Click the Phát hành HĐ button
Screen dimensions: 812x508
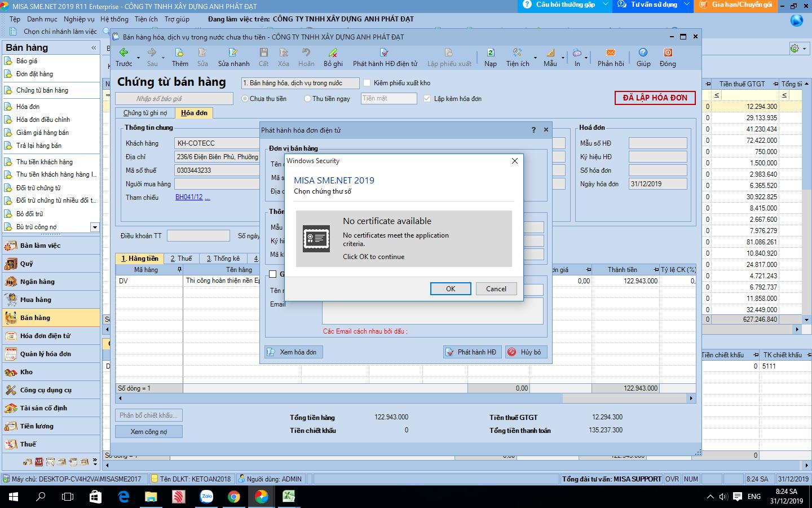473,352
